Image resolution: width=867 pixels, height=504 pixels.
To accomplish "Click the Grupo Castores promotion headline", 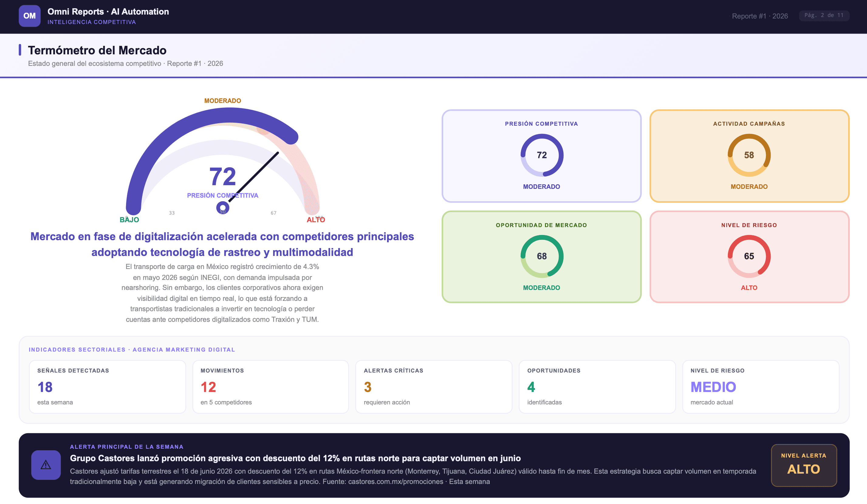I will pos(295,458).
